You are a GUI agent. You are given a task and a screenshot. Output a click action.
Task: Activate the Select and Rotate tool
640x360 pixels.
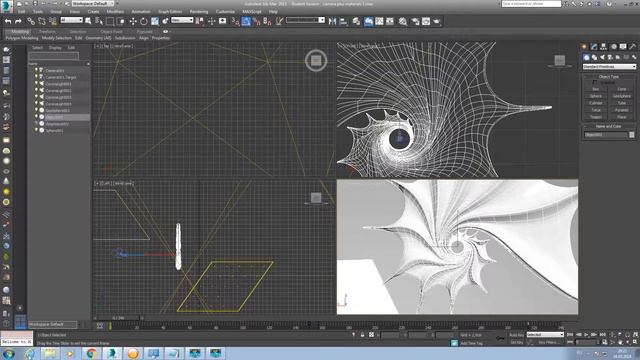click(x=144, y=21)
